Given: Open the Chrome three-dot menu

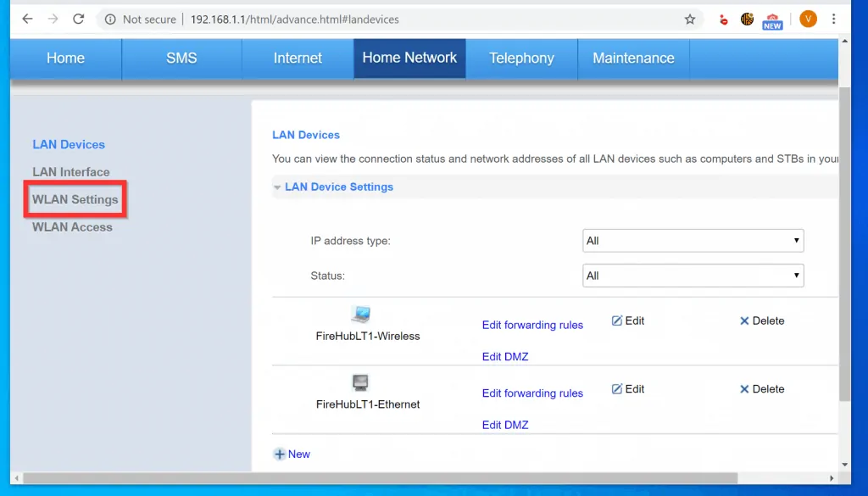Looking at the screenshot, I should (x=835, y=19).
